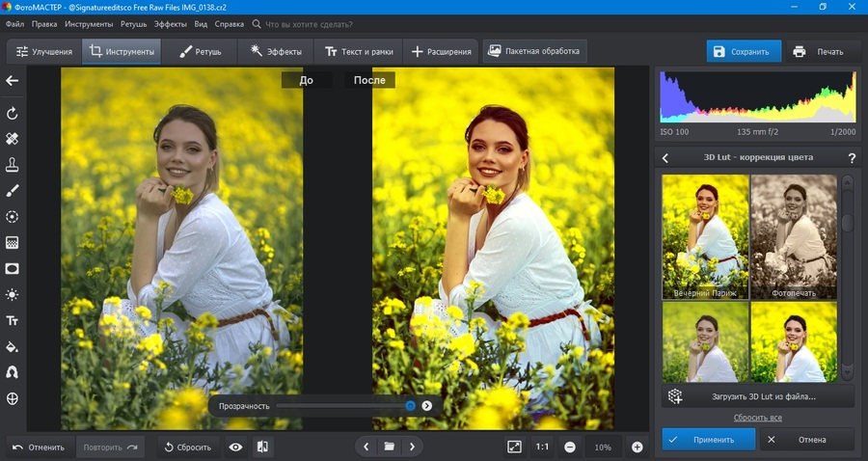Set zoom to 1:1
The width and height of the screenshot is (868, 461).
(542, 447)
